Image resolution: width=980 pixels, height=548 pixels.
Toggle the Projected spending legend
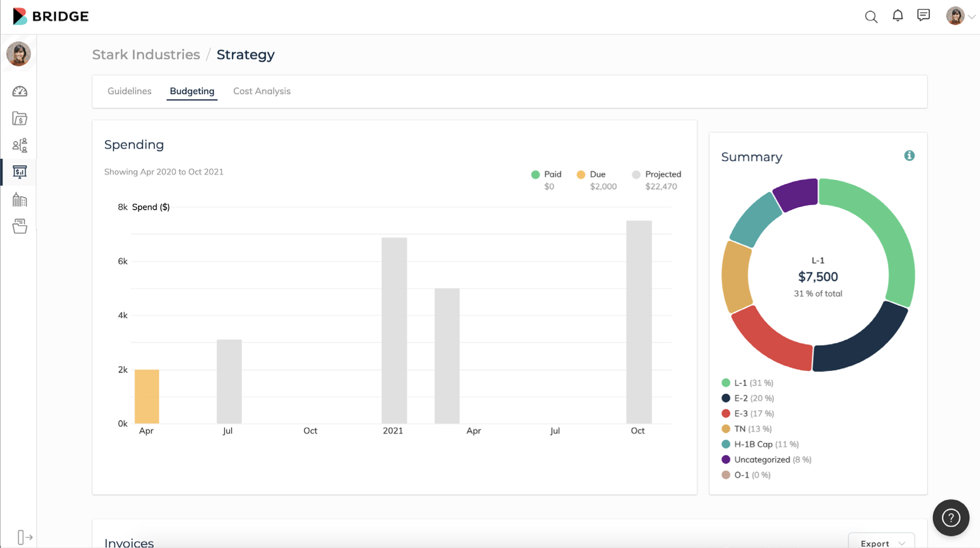click(657, 174)
